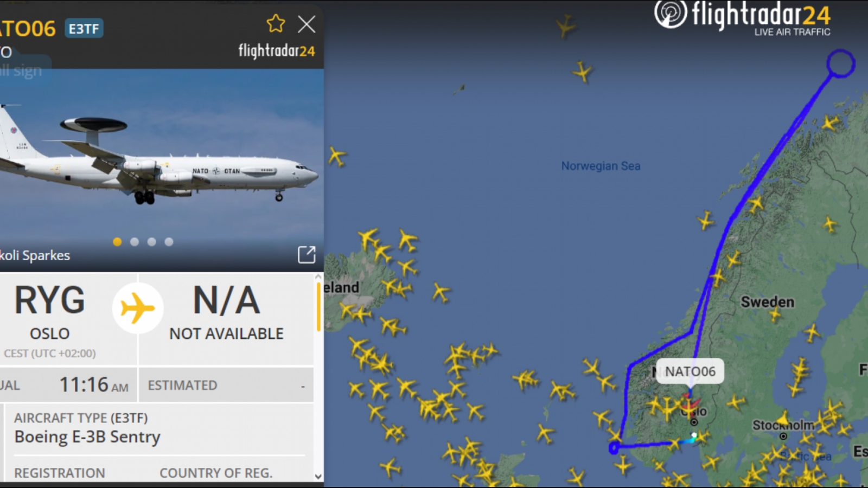Click the blue route loop at top right
This screenshot has height=488, width=868.
click(841, 63)
